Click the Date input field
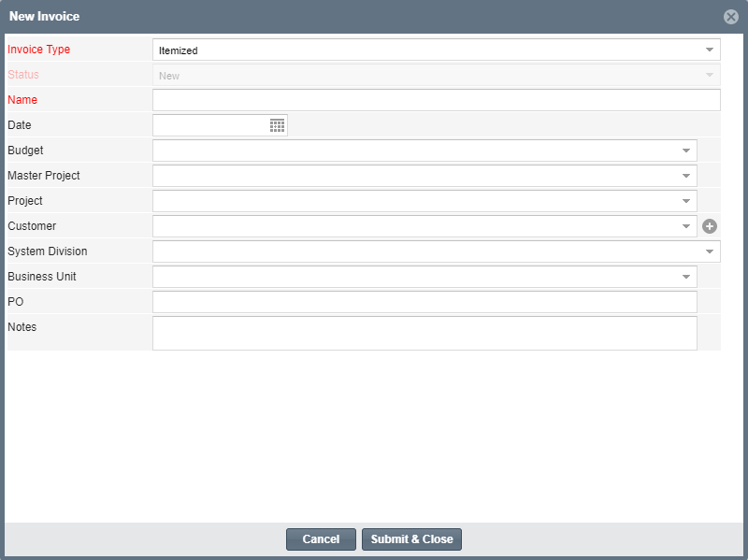This screenshot has height=560, width=748. [210, 124]
